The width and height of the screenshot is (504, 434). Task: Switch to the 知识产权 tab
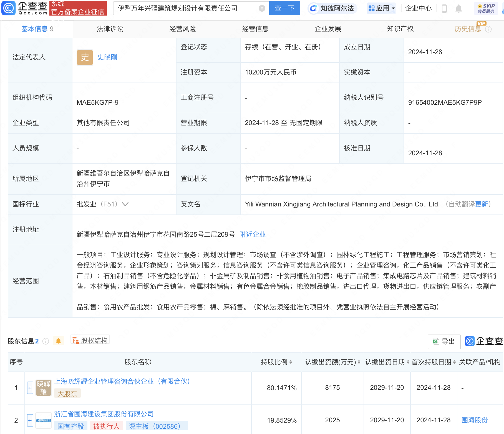tap(400, 29)
